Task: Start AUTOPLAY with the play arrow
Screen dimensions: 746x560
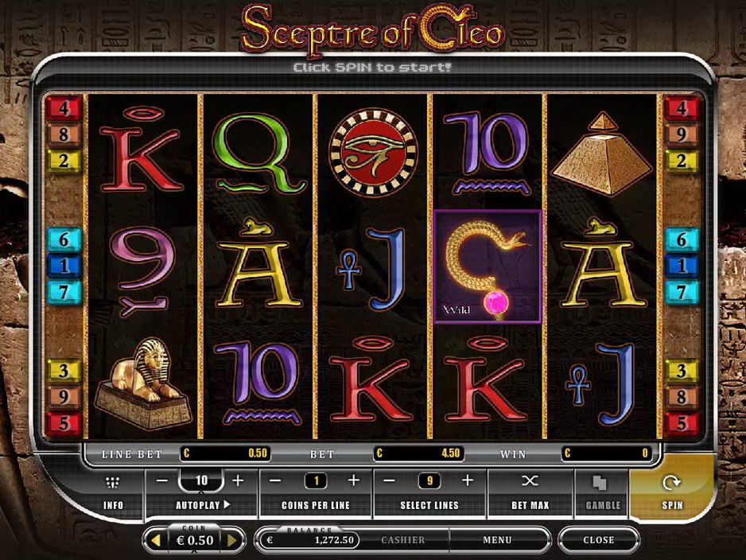Action: [x=227, y=504]
